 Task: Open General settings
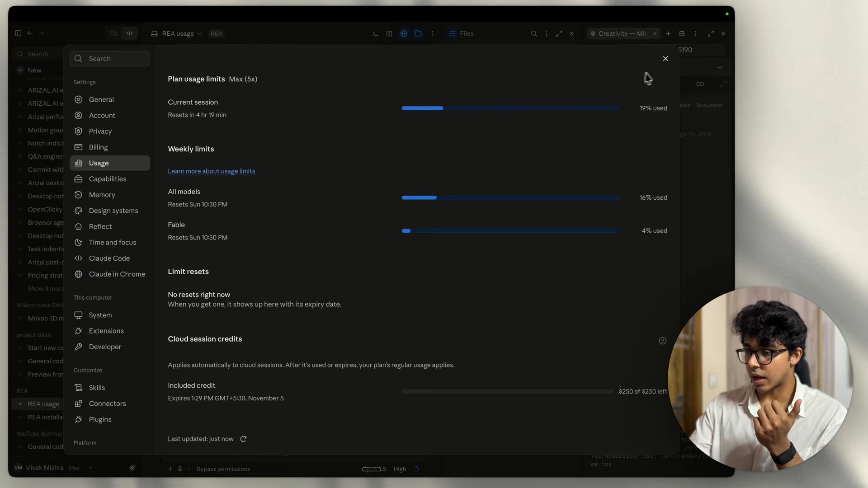[109, 99]
